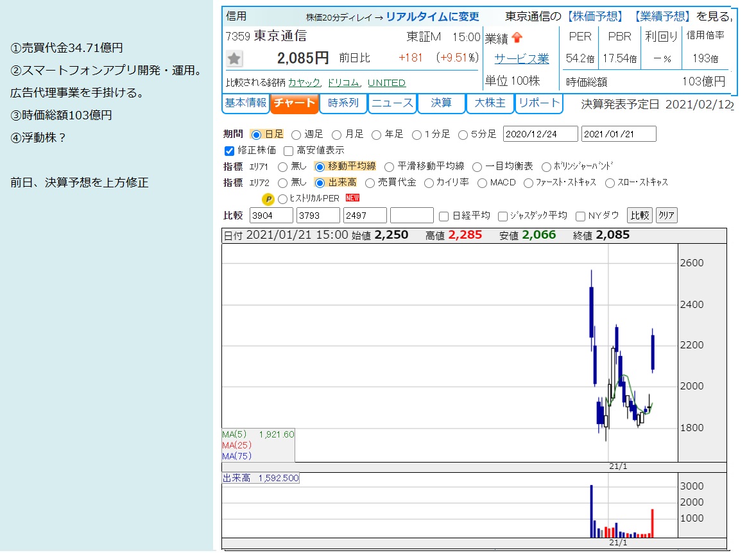Screen dimensions: 756x553
Task: Click the stock name 東京通信
Action: (280, 36)
